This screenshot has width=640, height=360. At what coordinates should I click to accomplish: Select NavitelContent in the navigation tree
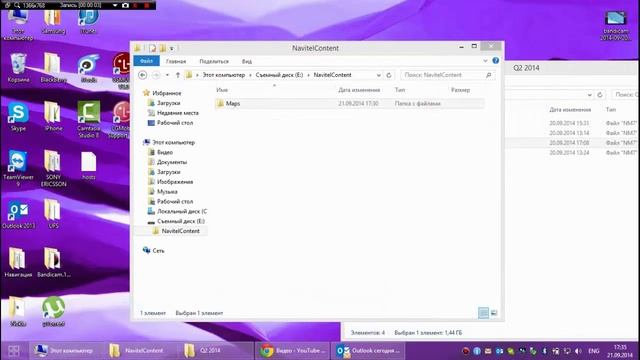(x=180, y=231)
